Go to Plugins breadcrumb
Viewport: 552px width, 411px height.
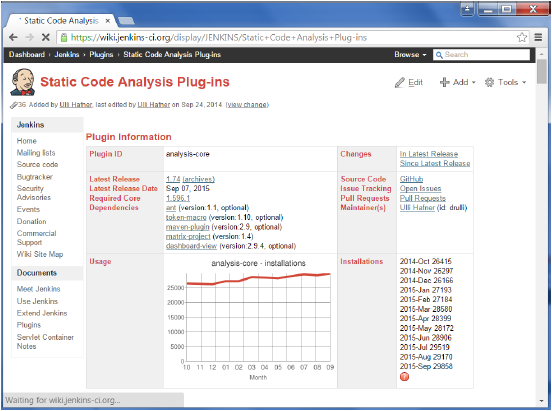coord(101,55)
